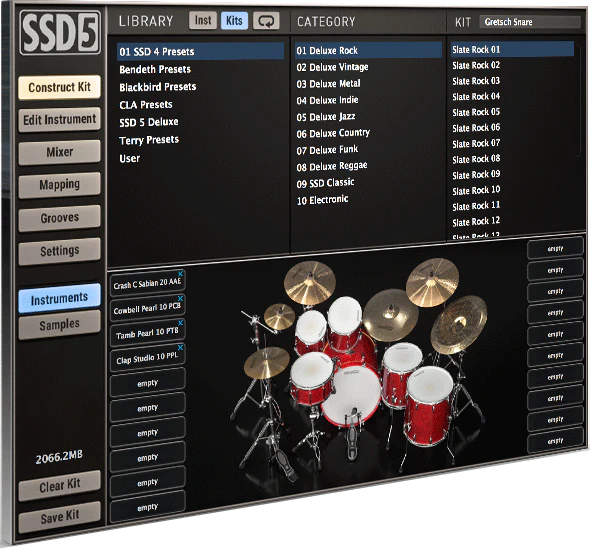Click Cowbell Pearl 10 PCB slot
Viewport: 590px width, 549px height.
point(147,308)
